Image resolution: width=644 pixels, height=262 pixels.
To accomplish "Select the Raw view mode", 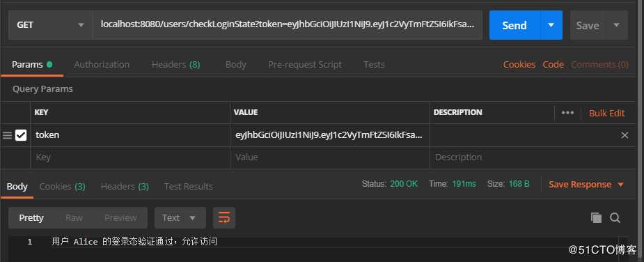I will pyautogui.click(x=74, y=217).
